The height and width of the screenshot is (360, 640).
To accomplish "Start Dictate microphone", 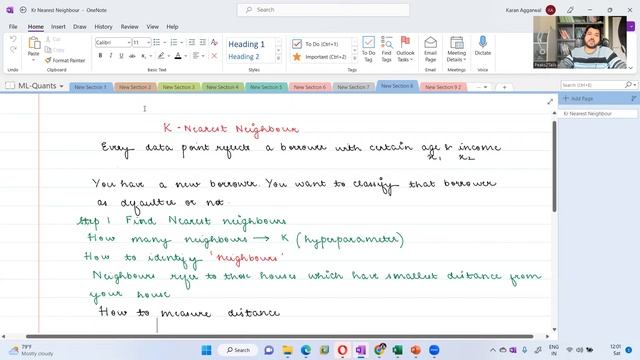I will coord(483,46).
